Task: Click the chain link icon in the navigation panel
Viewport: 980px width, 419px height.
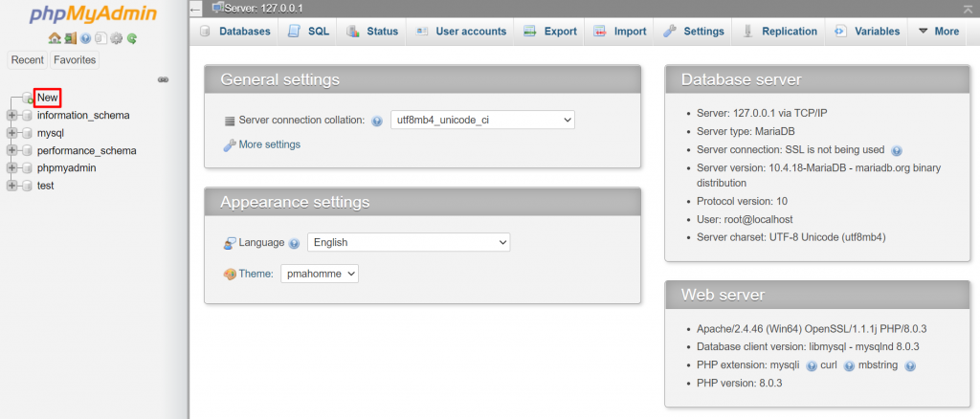Action: click(x=163, y=79)
